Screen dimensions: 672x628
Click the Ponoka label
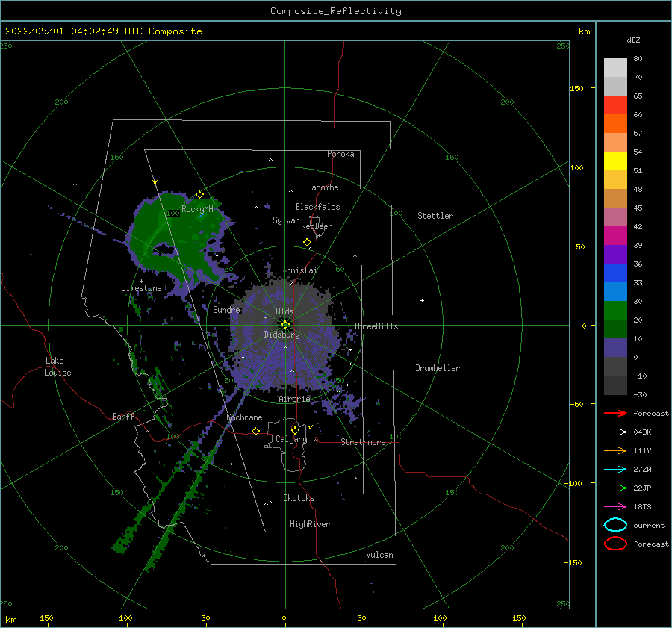340,154
